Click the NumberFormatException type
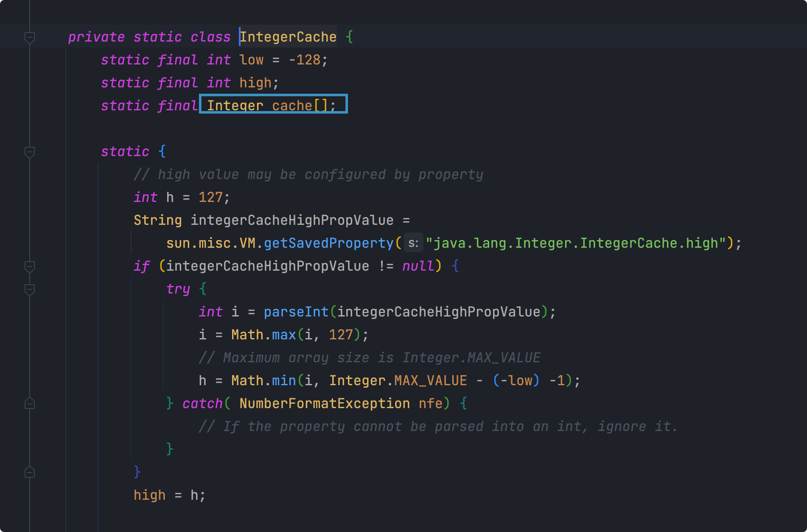Viewport: 807px width, 532px height. [x=325, y=403]
